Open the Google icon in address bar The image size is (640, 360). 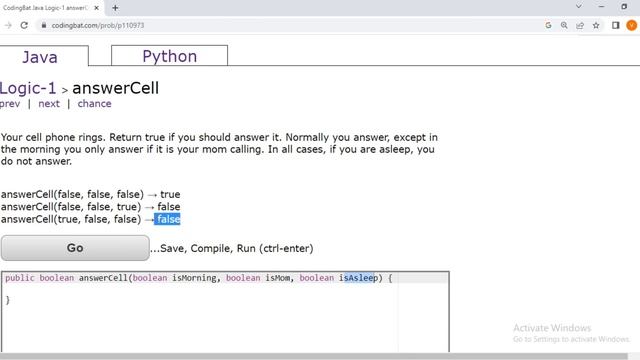tap(548, 25)
